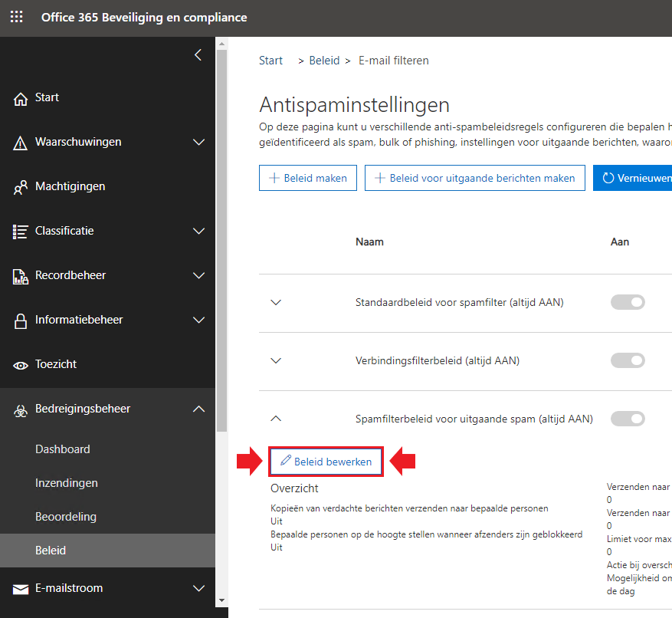Follow the Beleid breadcrumb link
Viewport: 672px width, 618px height.
pyautogui.click(x=324, y=61)
